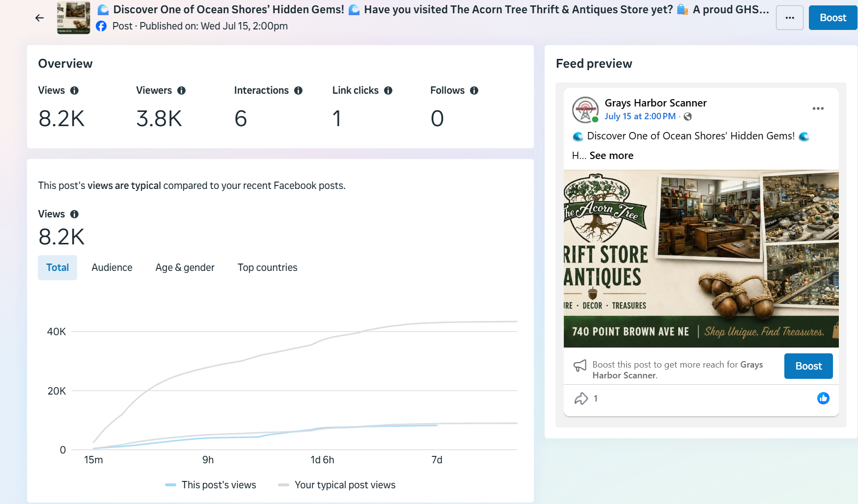The image size is (858, 504).
Task: Click the Feed preview heading
Action: pos(594,64)
